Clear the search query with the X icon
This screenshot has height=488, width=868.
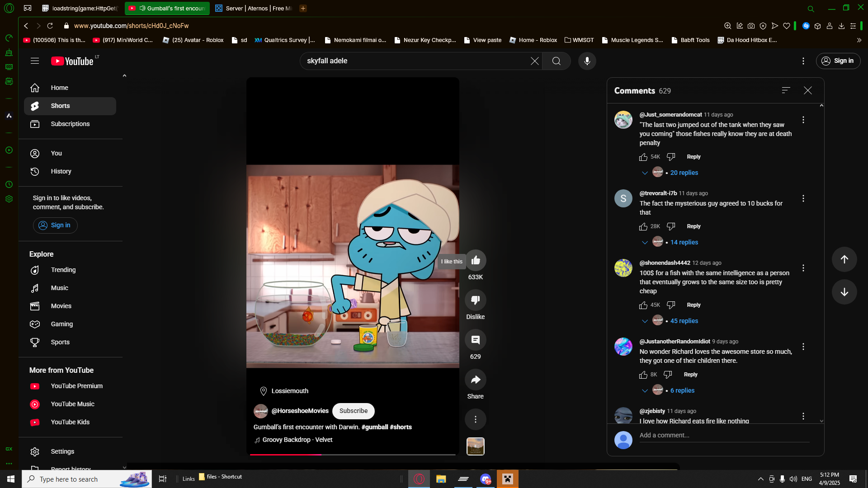534,61
